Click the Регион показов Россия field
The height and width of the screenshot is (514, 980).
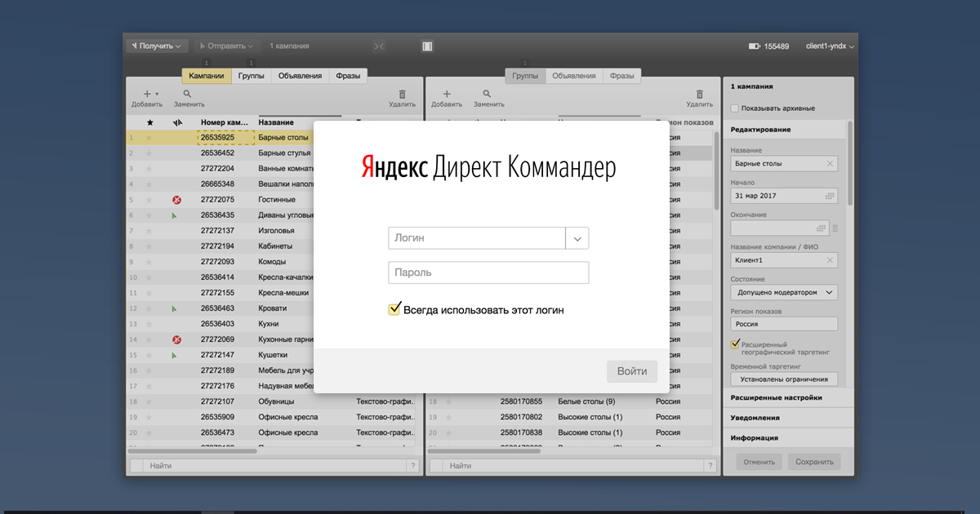(784, 324)
